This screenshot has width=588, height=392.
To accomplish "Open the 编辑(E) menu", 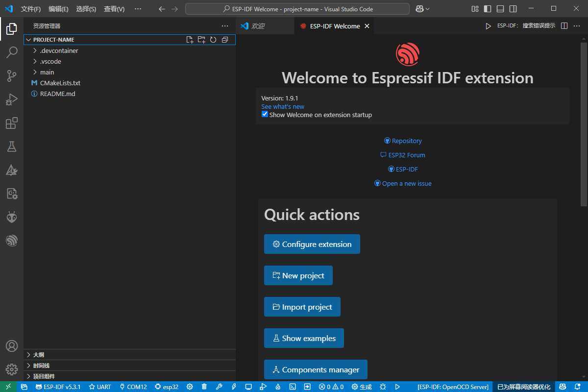I will (x=58, y=9).
